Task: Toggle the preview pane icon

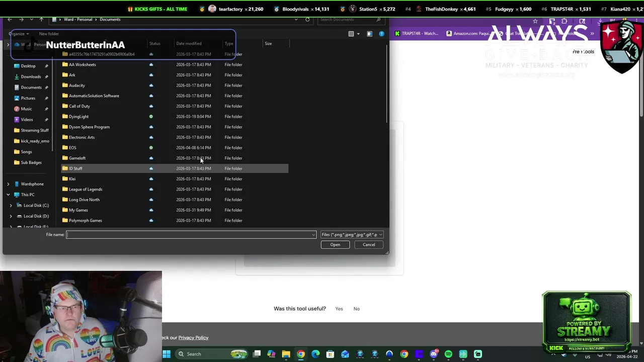Action: click(369, 34)
